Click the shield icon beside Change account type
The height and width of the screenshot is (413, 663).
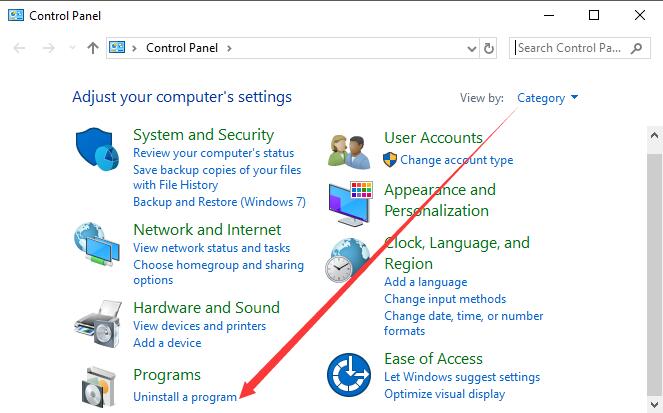389,160
